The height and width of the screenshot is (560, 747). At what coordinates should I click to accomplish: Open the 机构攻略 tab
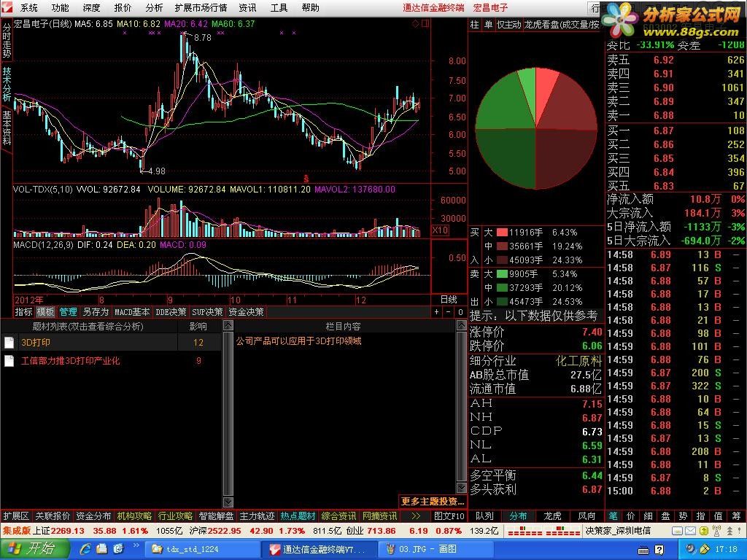pos(134,516)
